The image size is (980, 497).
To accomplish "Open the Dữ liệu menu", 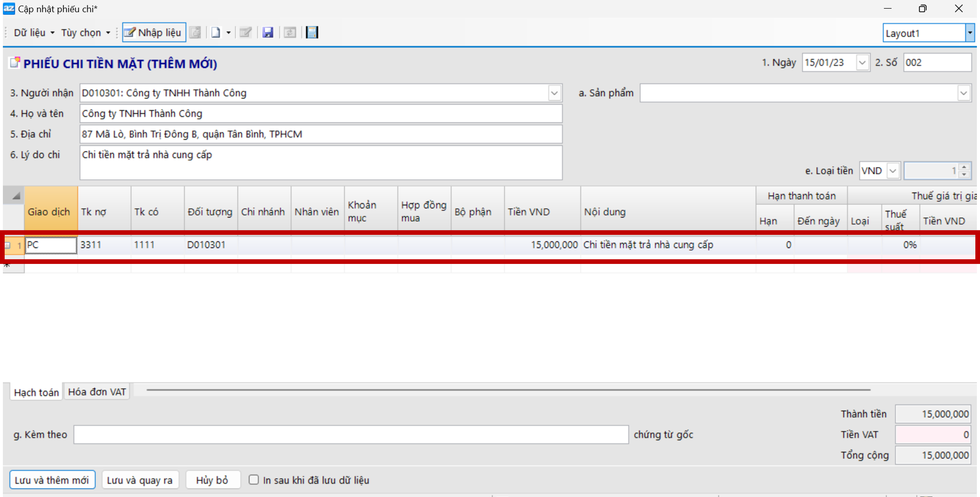I will click(33, 33).
